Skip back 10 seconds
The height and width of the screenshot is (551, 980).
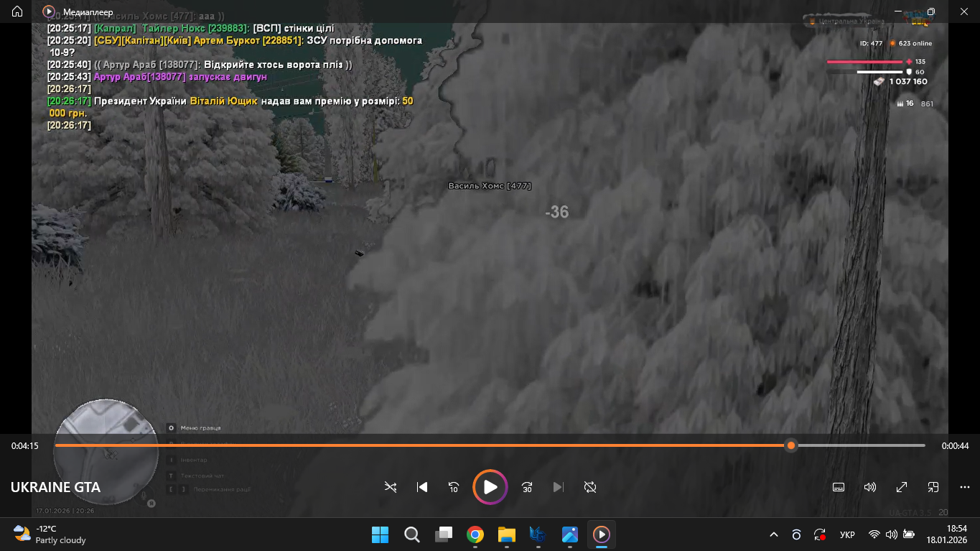454,487
